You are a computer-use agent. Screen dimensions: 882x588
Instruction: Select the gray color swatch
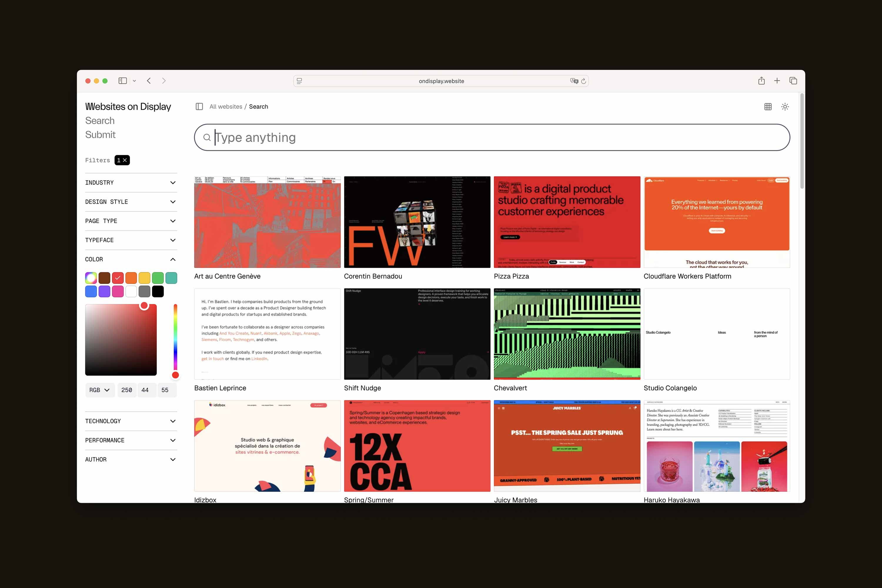pos(144,291)
